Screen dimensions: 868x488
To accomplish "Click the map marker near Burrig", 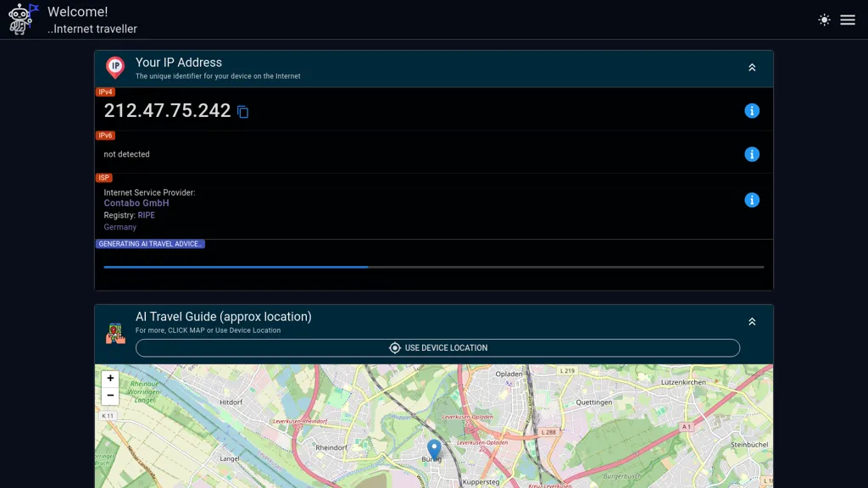I will click(x=434, y=447).
